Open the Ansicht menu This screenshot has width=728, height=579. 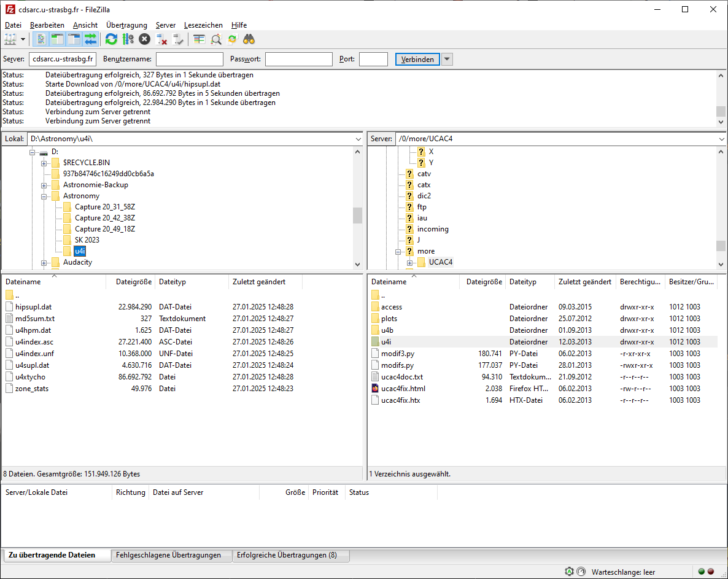tap(85, 25)
